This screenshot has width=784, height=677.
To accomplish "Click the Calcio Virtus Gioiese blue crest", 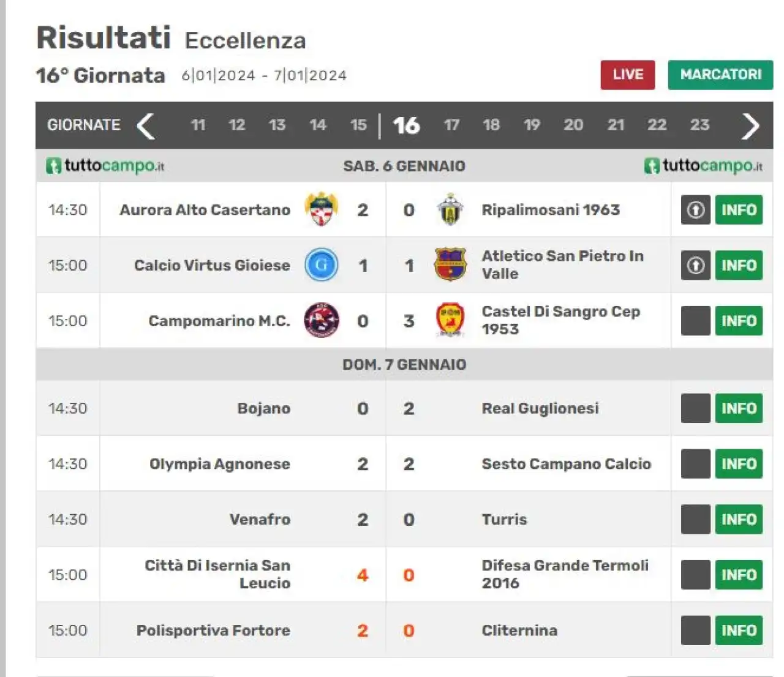I will [x=321, y=265].
